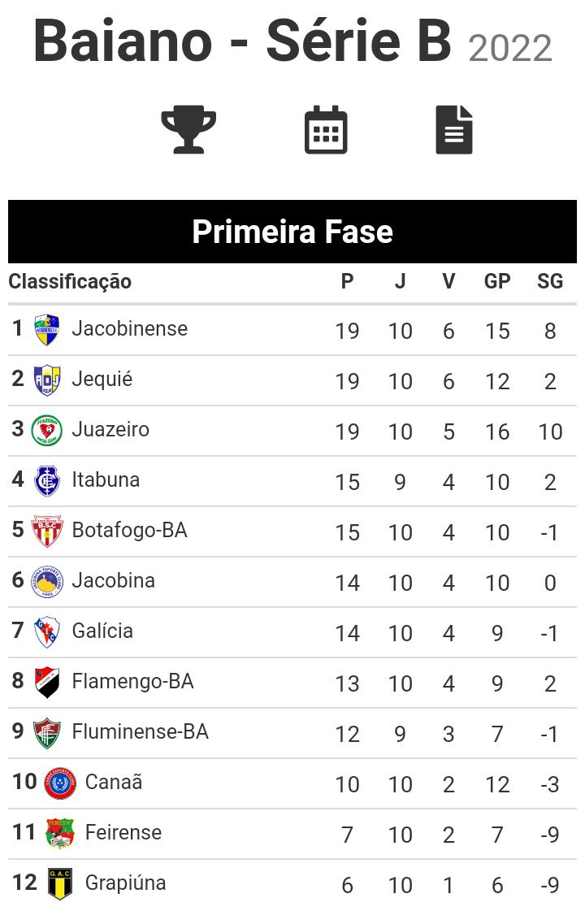Click the Canaã round red crest
Image resolution: width=585 pixels, height=924 pixels.
pos(60,783)
